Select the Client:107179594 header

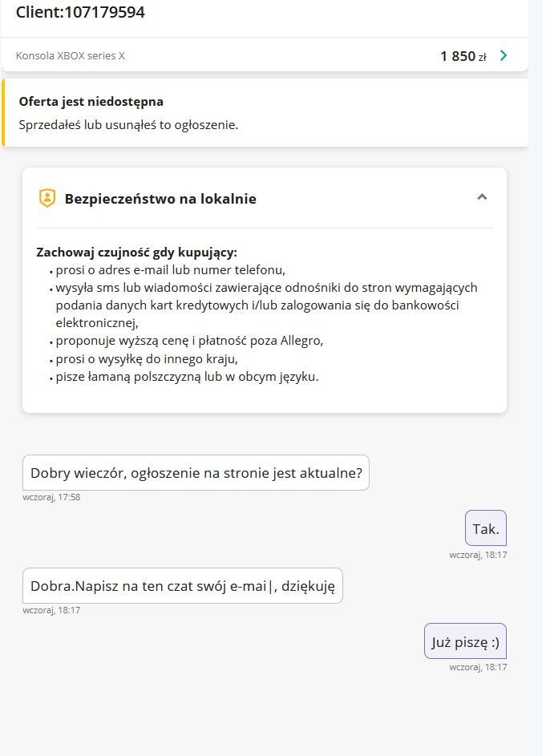click(80, 12)
